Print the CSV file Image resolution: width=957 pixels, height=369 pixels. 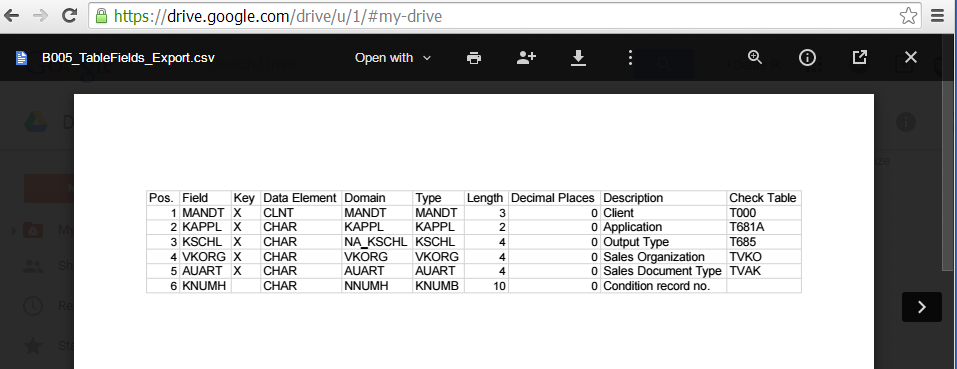pos(474,58)
